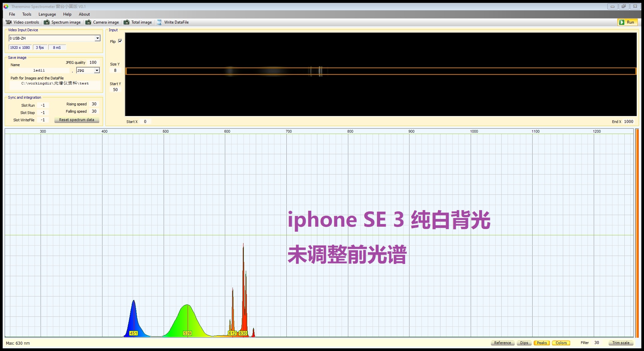Open the Language menu

47,14
